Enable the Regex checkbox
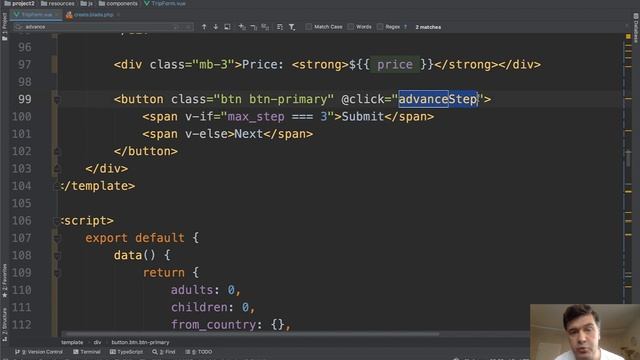This screenshot has height=360, width=640. [380, 27]
